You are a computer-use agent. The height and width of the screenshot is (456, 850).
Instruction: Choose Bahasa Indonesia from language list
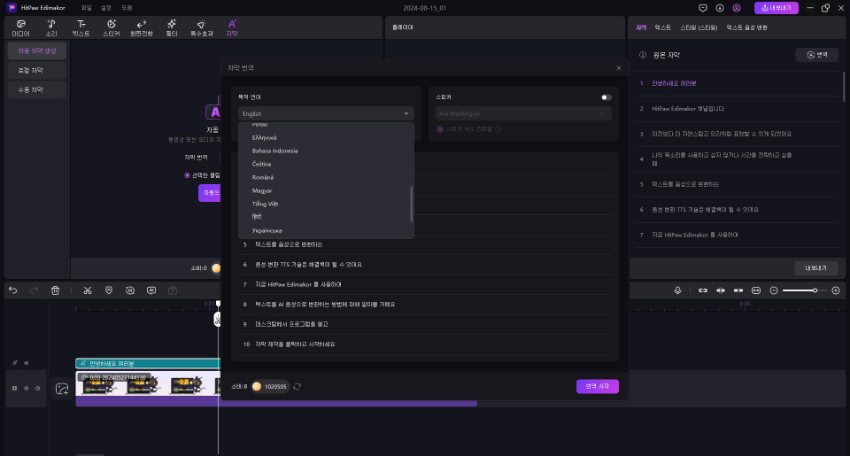point(276,150)
